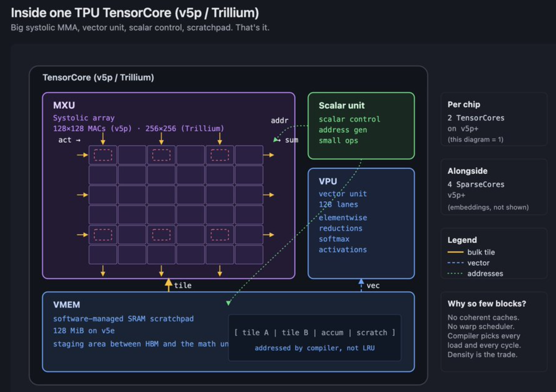Select the accum segment in VMEM layout
This screenshot has width=556, height=392.
[x=332, y=333]
